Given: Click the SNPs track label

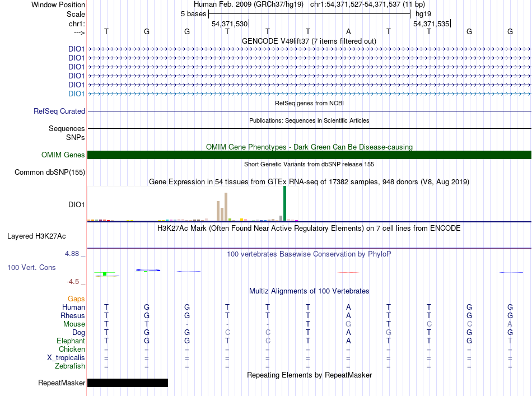Looking at the screenshot, I should click(x=76, y=137).
